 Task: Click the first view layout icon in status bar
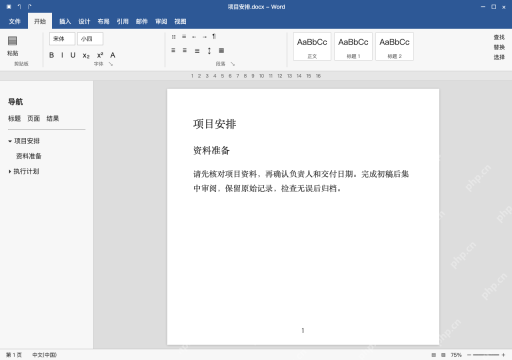point(434,355)
